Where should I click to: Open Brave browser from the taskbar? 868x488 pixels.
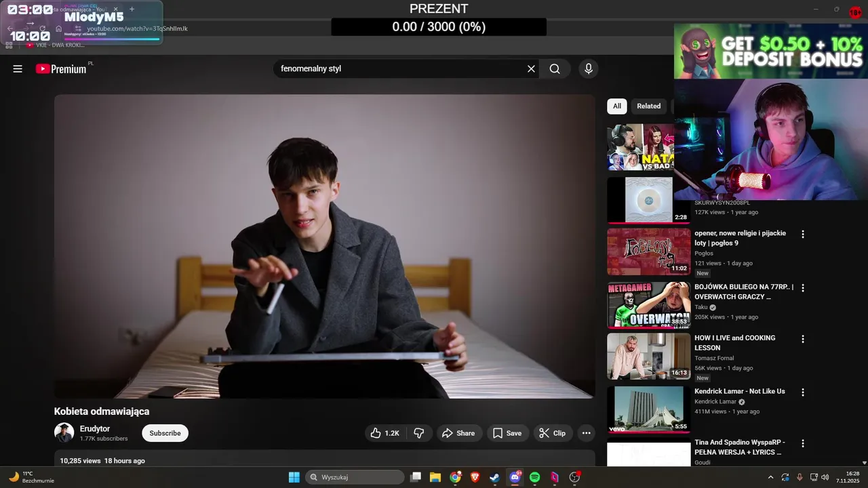pyautogui.click(x=475, y=477)
